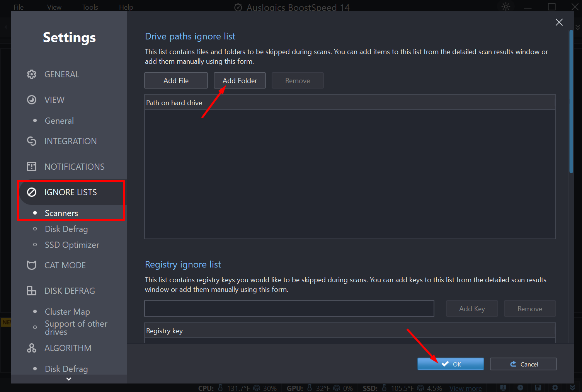
Task: Click the gear icon beside GENERAL
Action: [32, 74]
